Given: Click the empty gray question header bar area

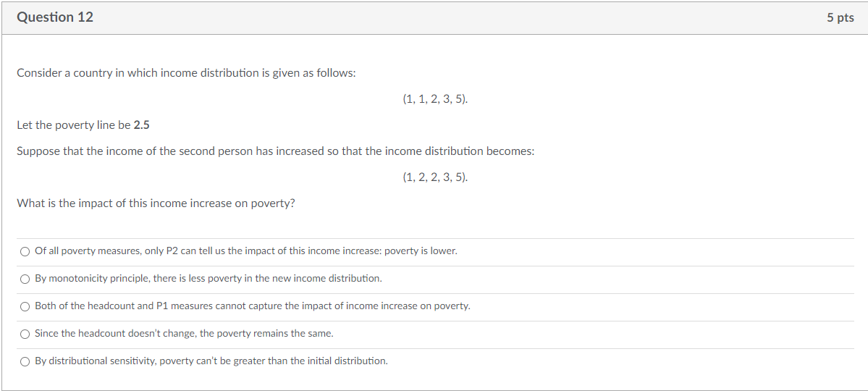Looking at the screenshot, I should pyautogui.click(x=460, y=17).
